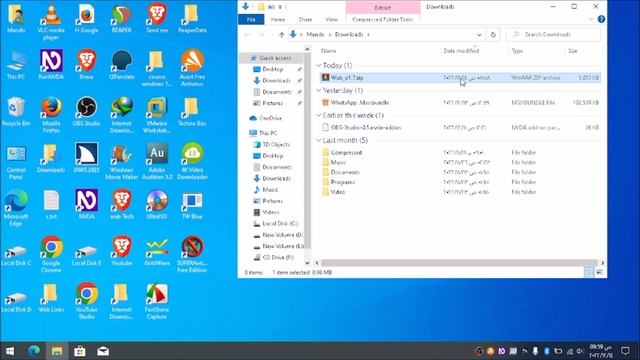Screen dimensions: 640x360
Task: Collapse the Last month group
Action: coord(319,140)
